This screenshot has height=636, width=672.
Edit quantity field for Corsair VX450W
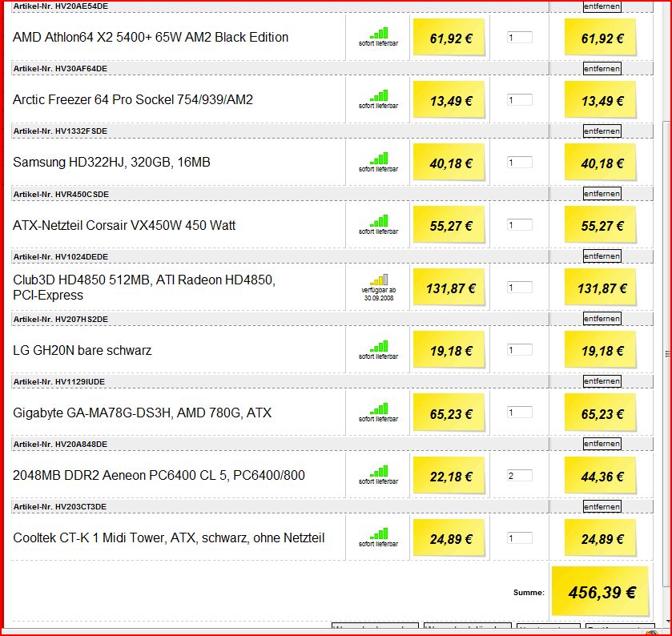[x=520, y=225]
